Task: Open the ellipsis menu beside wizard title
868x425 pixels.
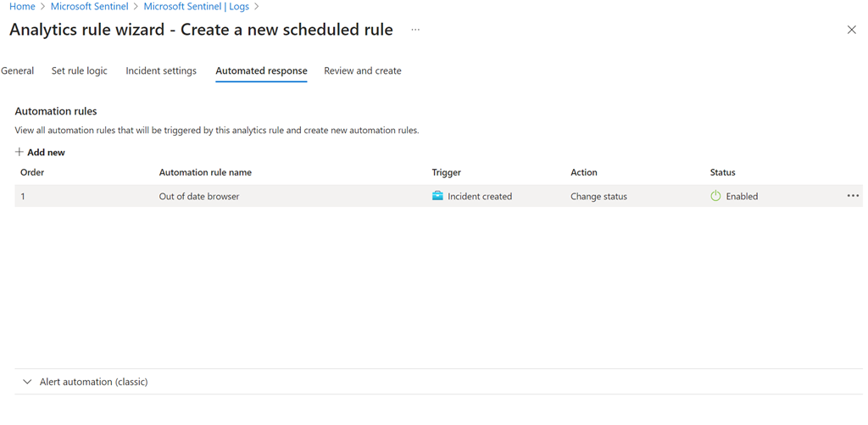Action: click(x=415, y=30)
